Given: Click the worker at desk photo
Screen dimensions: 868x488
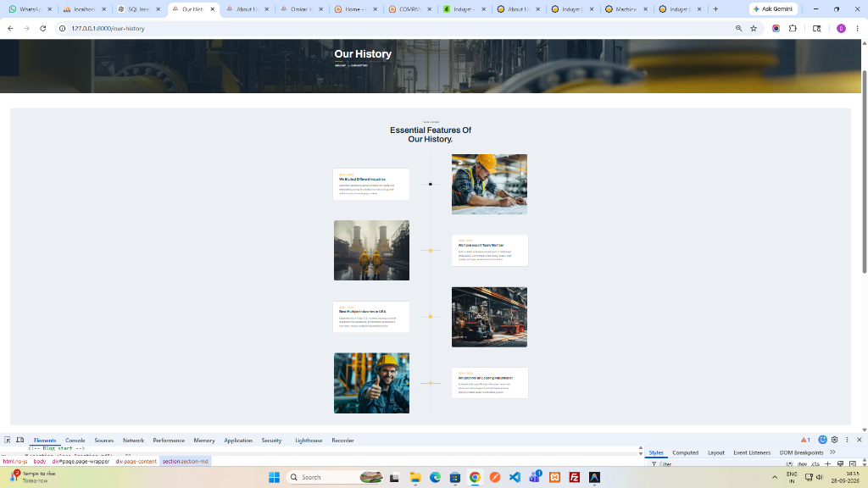Looking at the screenshot, I should tap(489, 184).
